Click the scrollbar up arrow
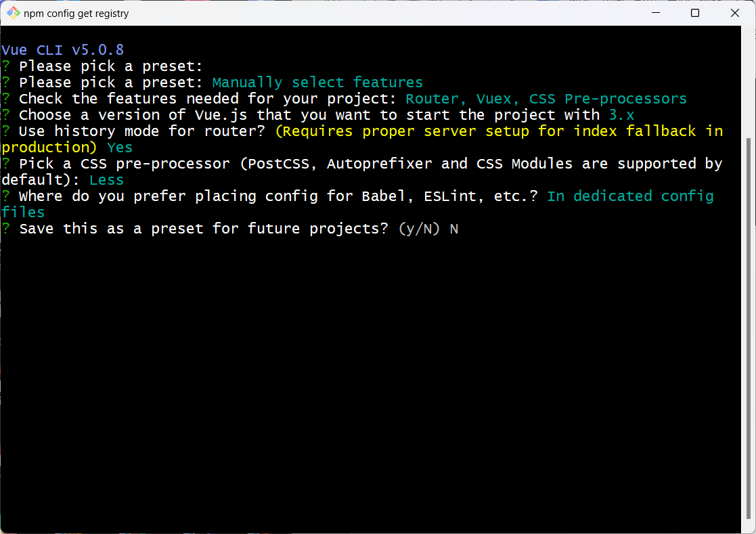Viewport: 756px width, 534px height. click(x=749, y=32)
